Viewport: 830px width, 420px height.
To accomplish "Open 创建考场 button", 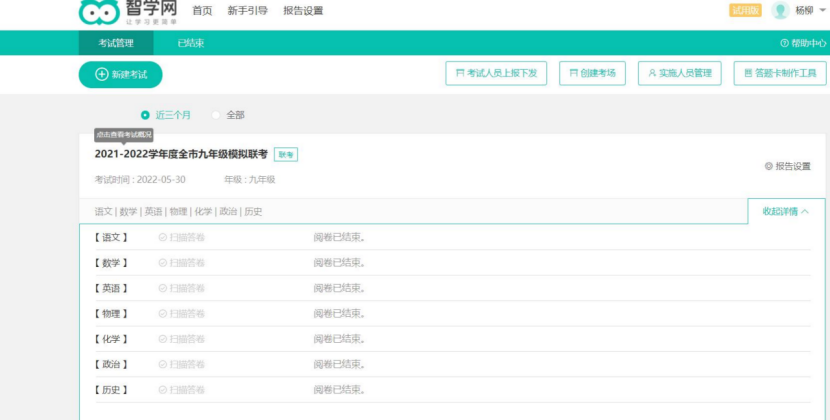I will click(x=592, y=73).
